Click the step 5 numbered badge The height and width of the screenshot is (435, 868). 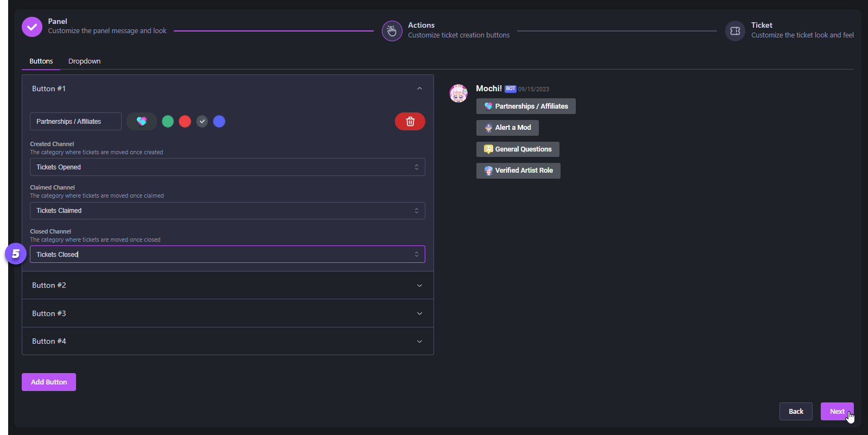coord(16,254)
